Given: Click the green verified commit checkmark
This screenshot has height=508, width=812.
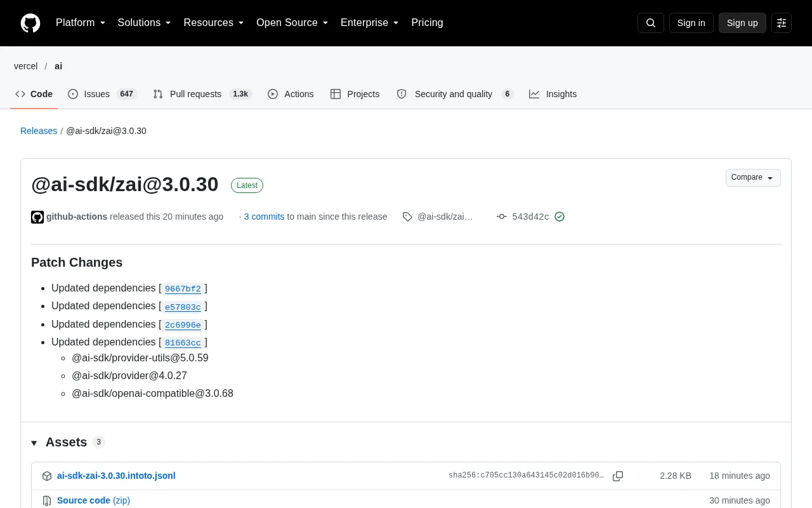Looking at the screenshot, I should tap(560, 217).
